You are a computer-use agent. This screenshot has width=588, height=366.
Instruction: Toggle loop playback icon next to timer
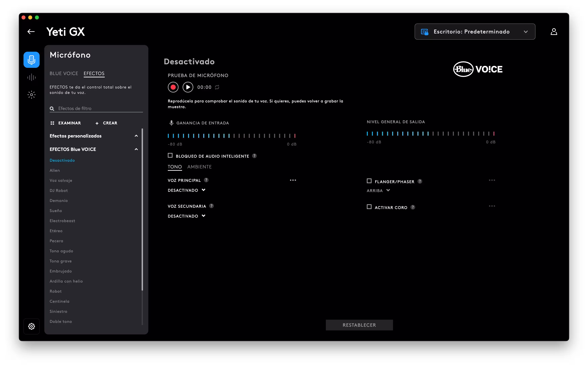point(217,87)
